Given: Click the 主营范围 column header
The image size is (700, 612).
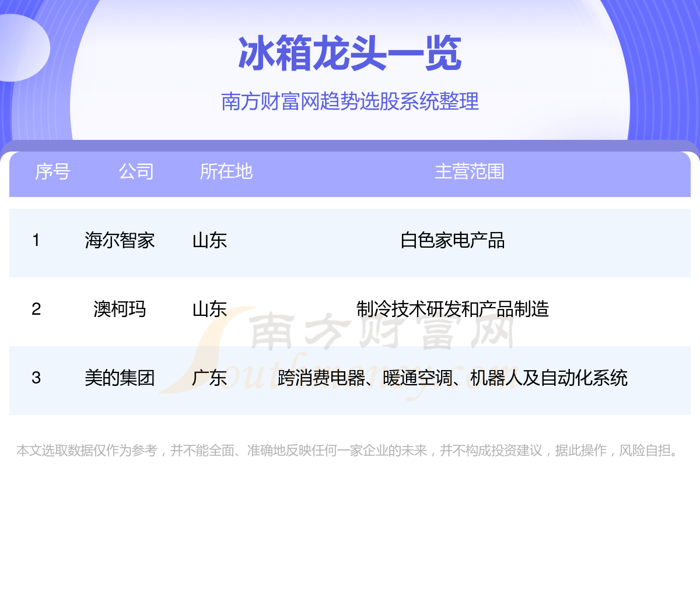Looking at the screenshot, I should tap(470, 171).
